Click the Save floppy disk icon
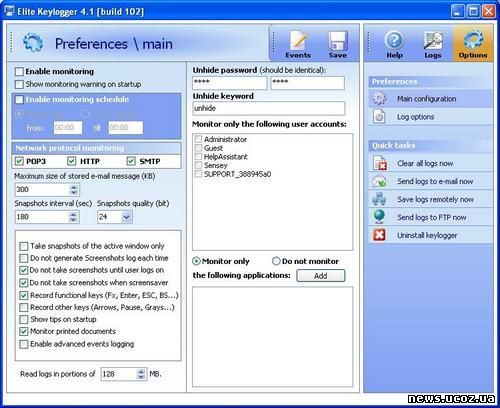 [338, 44]
